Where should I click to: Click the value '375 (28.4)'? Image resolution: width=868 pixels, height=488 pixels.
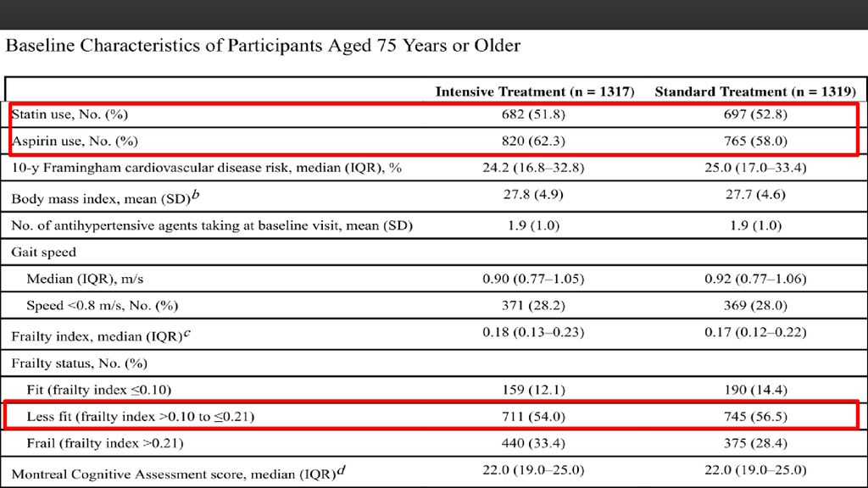tap(755, 443)
